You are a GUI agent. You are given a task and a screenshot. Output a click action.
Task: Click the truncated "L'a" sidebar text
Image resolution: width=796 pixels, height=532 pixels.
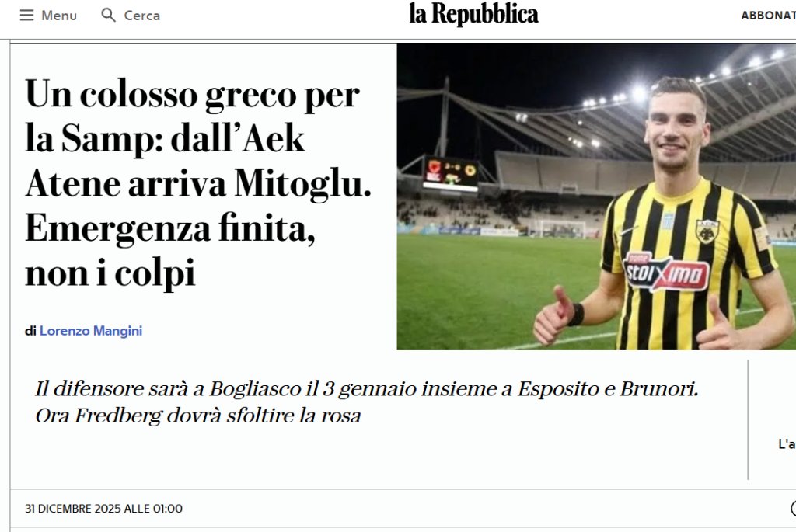787,443
